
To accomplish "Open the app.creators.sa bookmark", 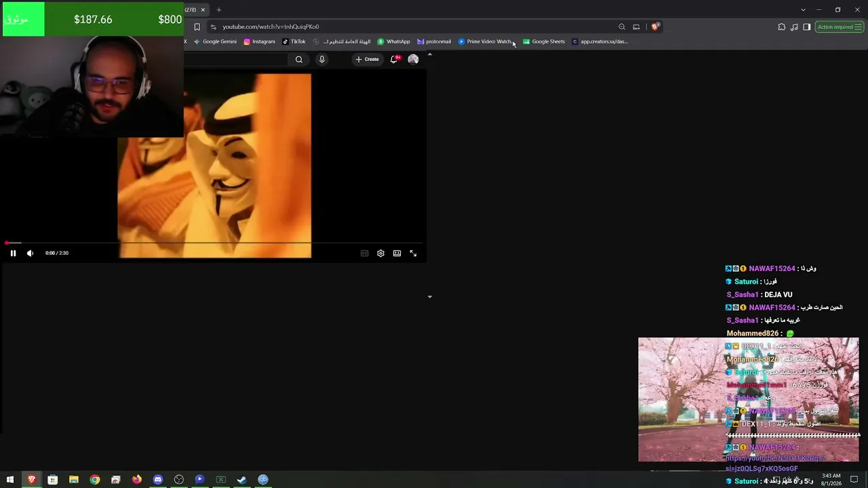I will coord(599,41).
